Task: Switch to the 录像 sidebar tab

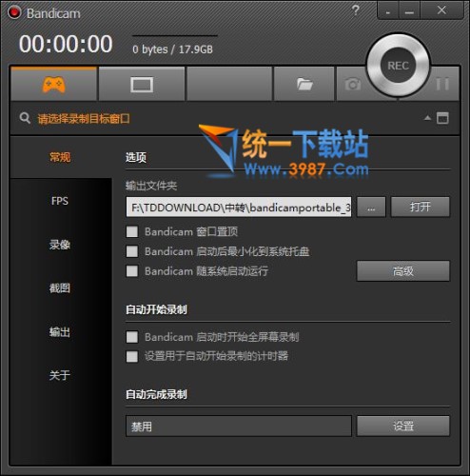Action: pyautogui.click(x=60, y=245)
